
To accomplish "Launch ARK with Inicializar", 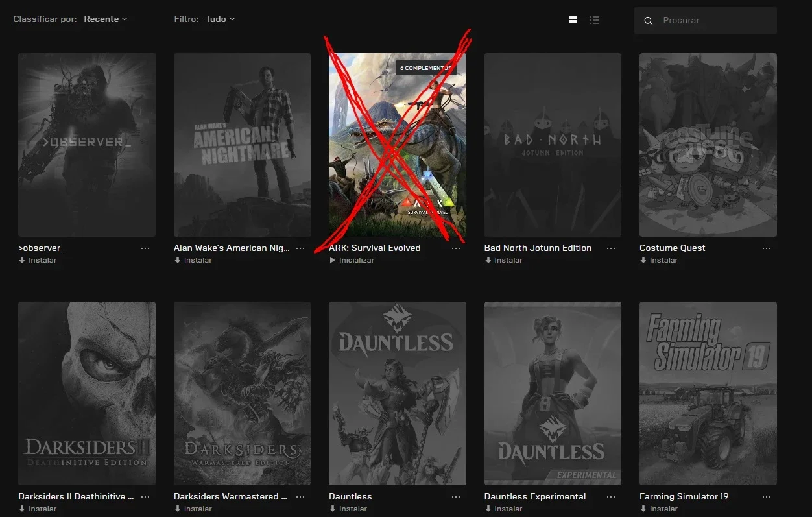I will pos(352,260).
